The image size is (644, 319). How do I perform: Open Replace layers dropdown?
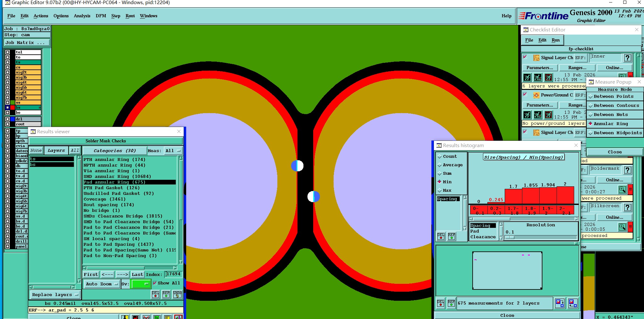coord(55,295)
